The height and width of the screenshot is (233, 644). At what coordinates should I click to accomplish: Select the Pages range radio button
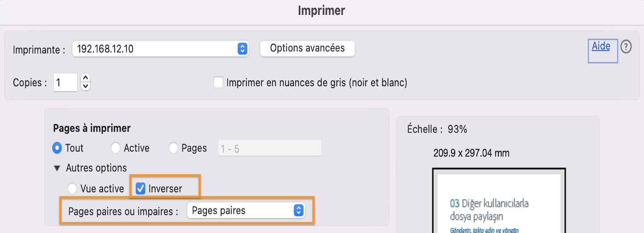pos(174,148)
